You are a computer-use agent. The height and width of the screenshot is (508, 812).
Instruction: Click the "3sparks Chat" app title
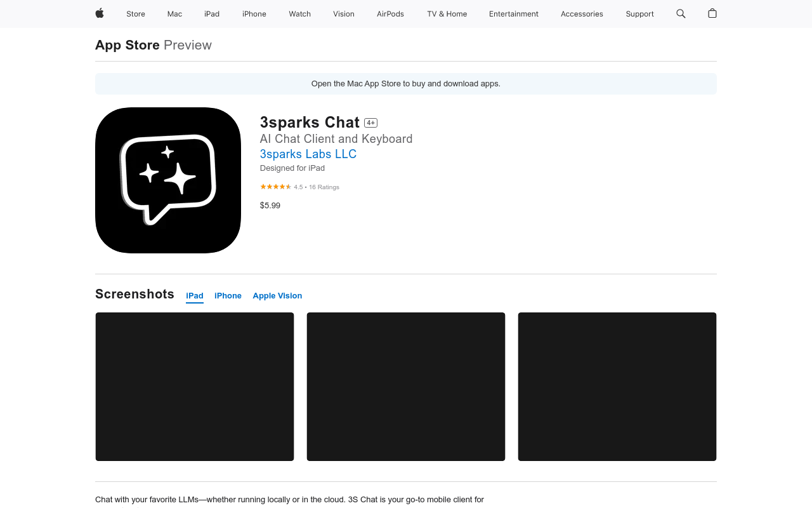click(x=310, y=123)
